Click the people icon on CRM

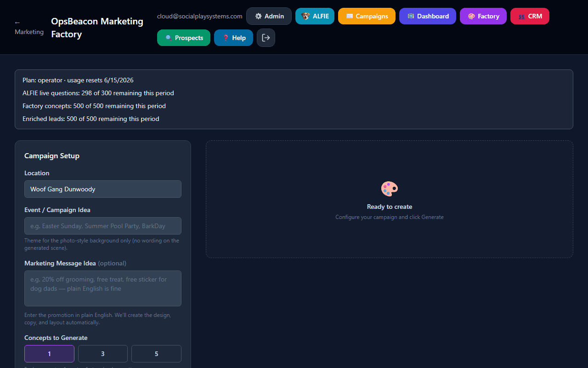(x=522, y=16)
